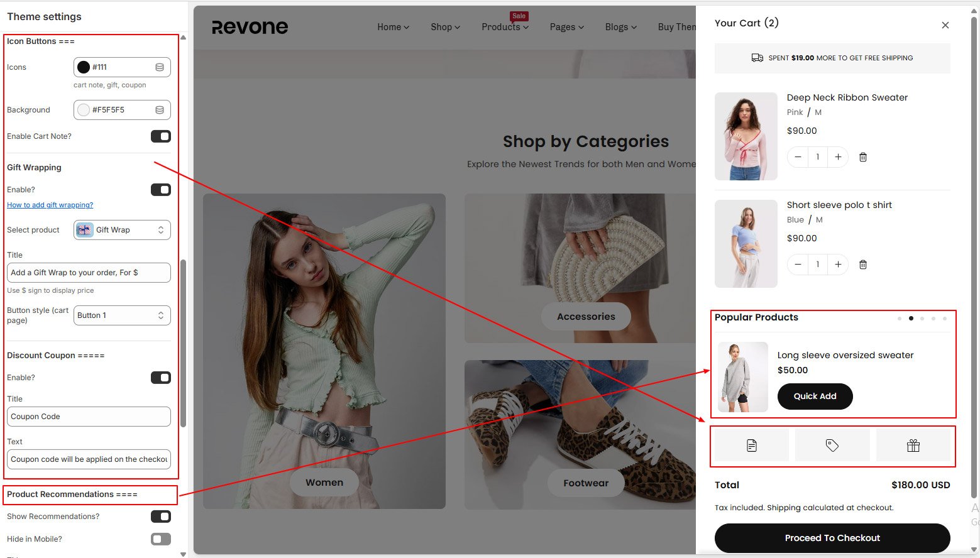Click database icon in Background color field
The width and height of the screenshot is (980, 558).
tap(160, 110)
